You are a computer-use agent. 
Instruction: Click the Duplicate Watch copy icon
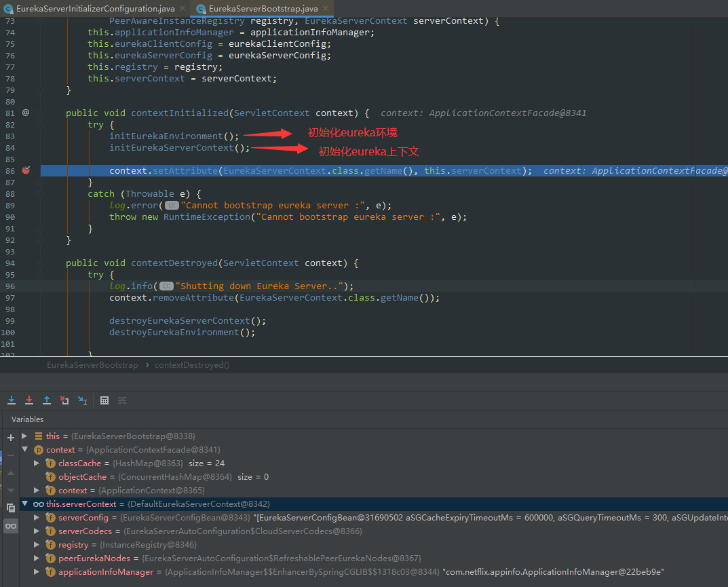[11, 508]
